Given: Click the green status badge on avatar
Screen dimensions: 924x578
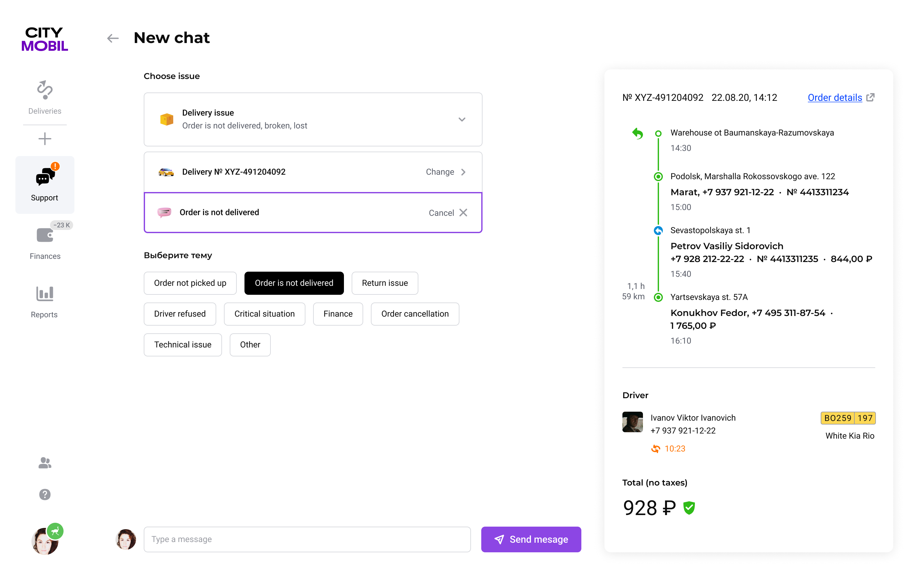Looking at the screenshot, I should tap(56, 531).
